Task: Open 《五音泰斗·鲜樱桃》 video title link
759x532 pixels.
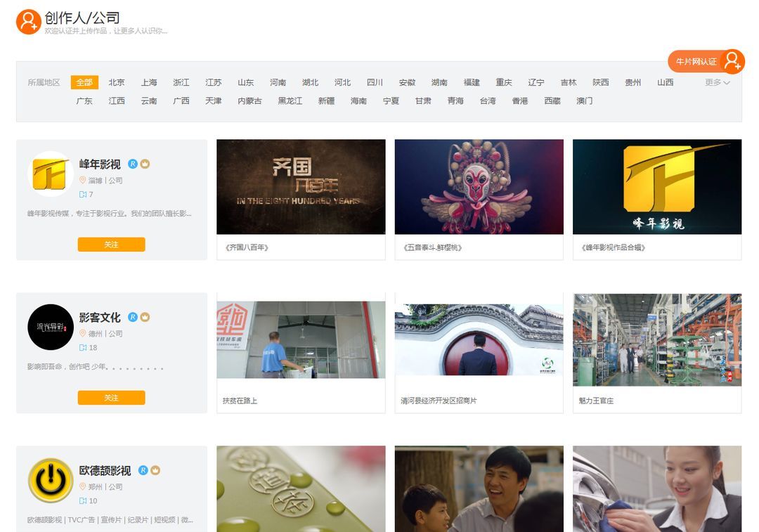Action: click(x=433, y=247)
